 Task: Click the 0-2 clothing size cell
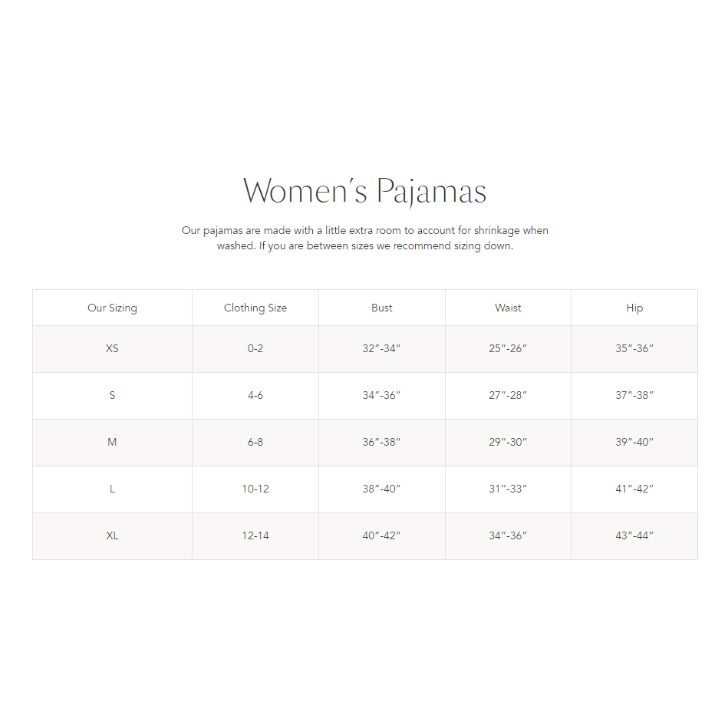click(255, 349)
